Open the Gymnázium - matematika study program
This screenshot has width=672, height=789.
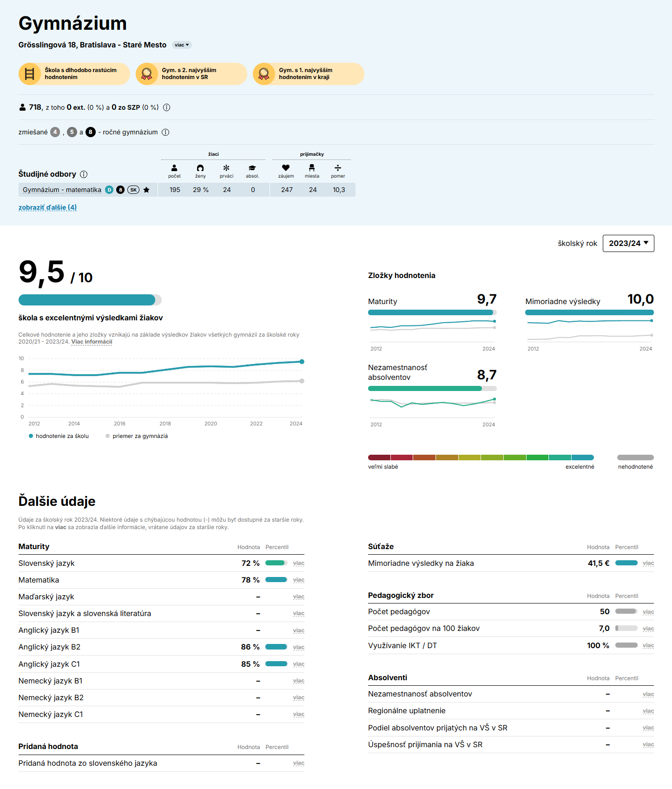pos(62,190)
